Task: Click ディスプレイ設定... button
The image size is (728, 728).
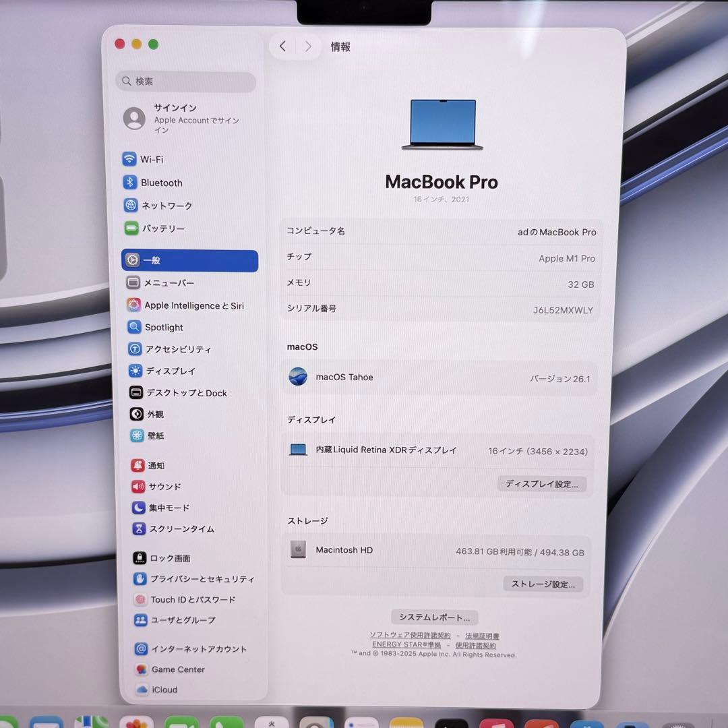Action: click(542, 484)
